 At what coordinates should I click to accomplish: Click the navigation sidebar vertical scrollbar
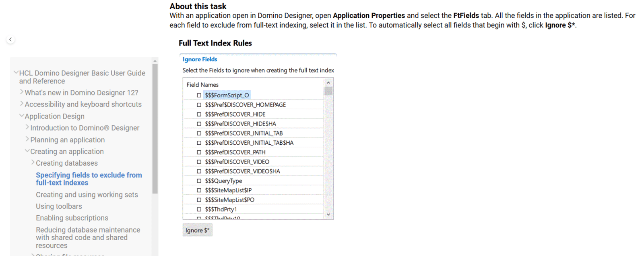click(155, 129)
